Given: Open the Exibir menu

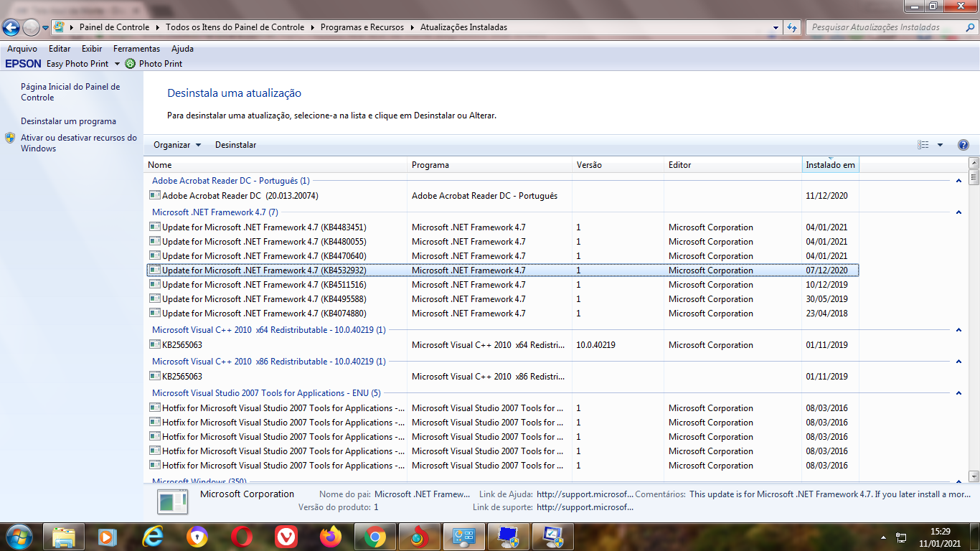Looking at the screenshot, I should [92, 49].
